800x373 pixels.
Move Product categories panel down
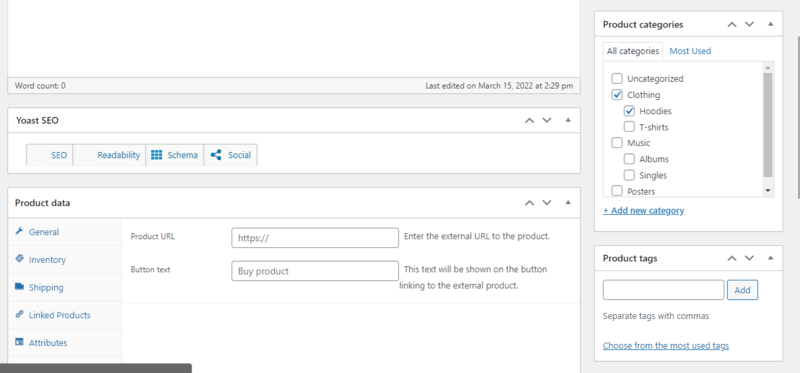[749, 24]
